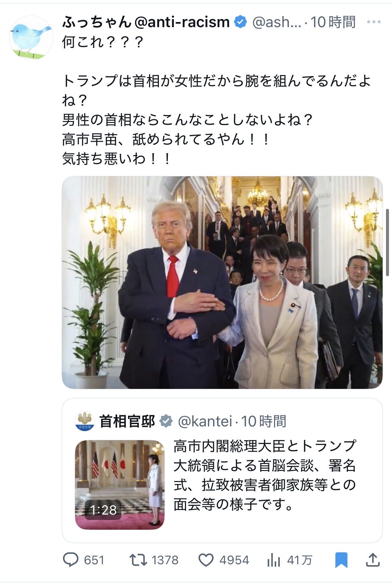Open the view analytics bar-chart icon
This screenshot has width=392, height=585.
coord(273,560)
